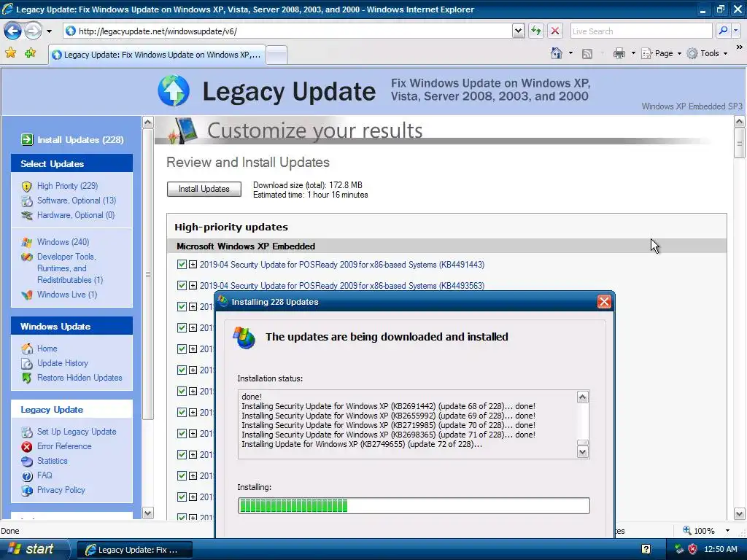Open the KB4493563 security update link
Image resolution: width=747 pixels, height=560 pixels.
pos(342,286)
